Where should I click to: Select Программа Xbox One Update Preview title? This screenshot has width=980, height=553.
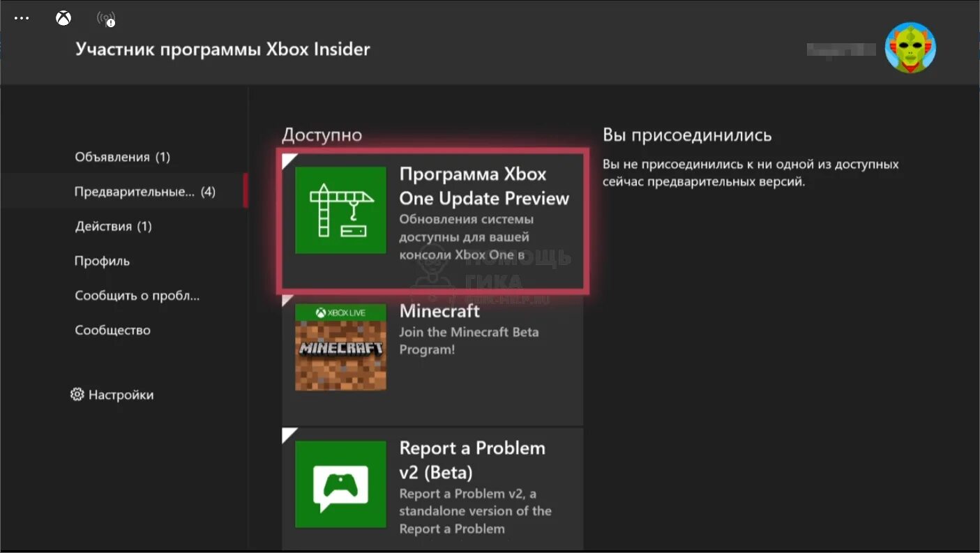[x=484, y=186]
